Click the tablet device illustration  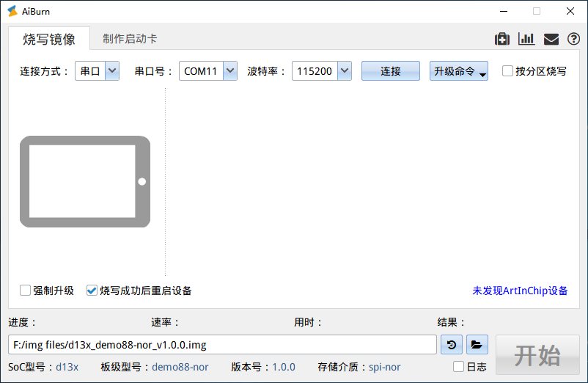point(85,181)
